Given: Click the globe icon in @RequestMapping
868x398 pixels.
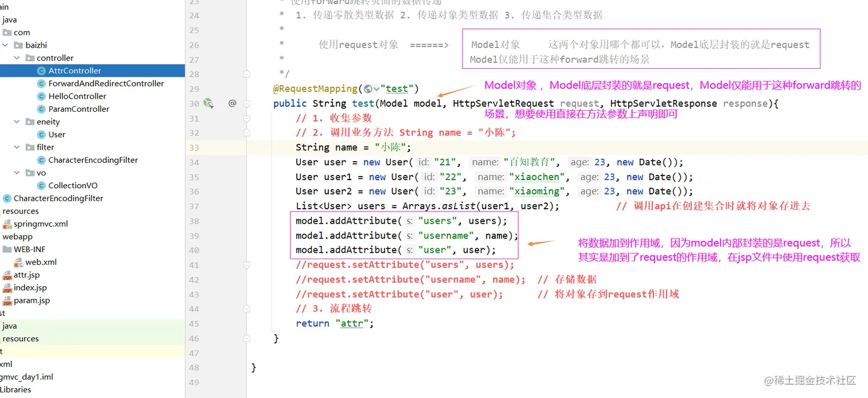Looking at the screenshot, I should [368, 89].
